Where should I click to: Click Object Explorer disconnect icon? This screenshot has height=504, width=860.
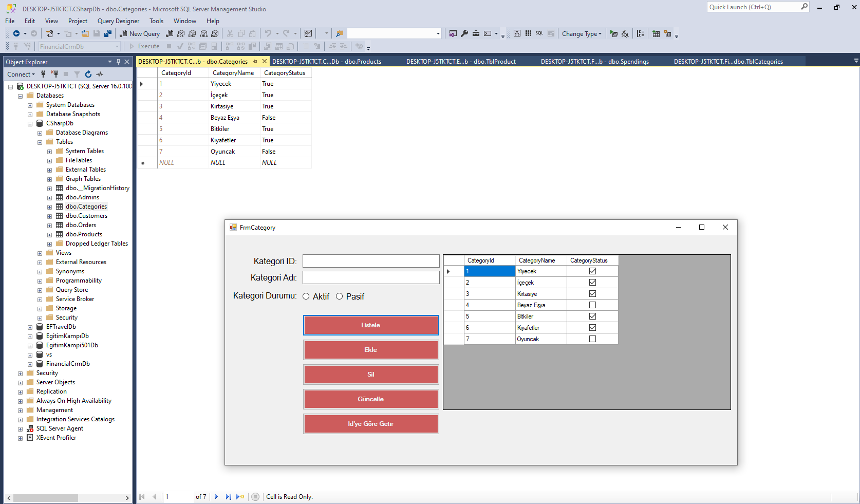click(54, 74)
